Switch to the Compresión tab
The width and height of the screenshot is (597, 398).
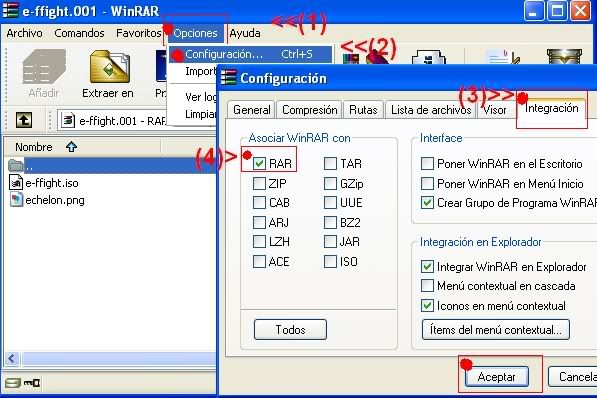point(310,110)
